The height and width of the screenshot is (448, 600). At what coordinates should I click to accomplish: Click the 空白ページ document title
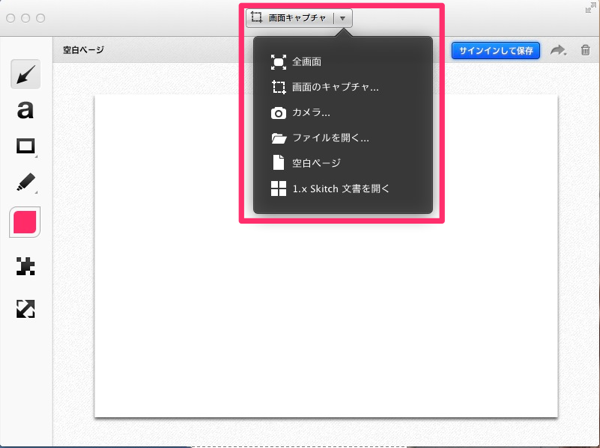pyautogui.click(x=83, y=50)
